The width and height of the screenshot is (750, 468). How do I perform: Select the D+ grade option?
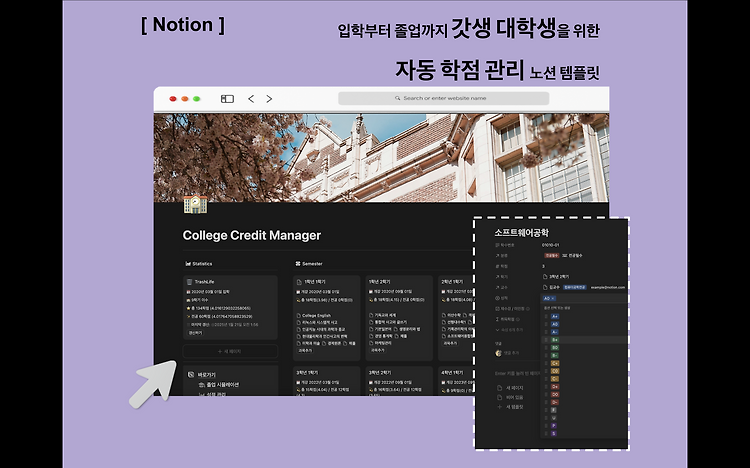tap(555, 386)
